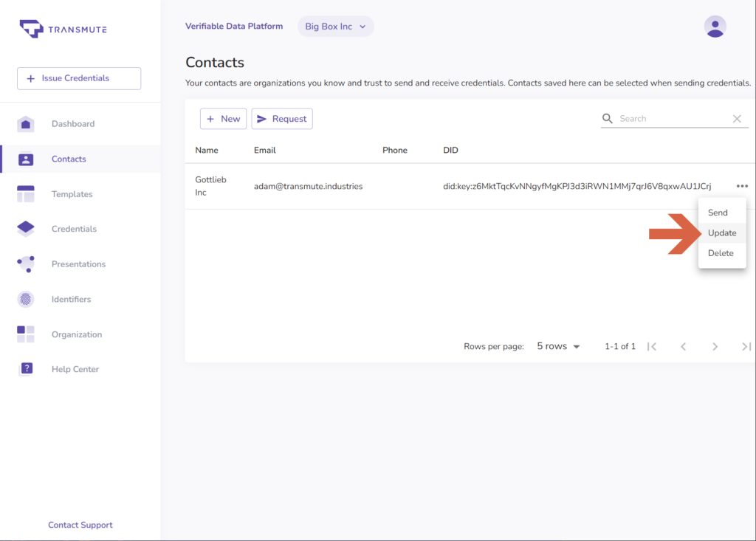Open the user profile avatar menu
756x541 pixels.
(x=715, y=27)
